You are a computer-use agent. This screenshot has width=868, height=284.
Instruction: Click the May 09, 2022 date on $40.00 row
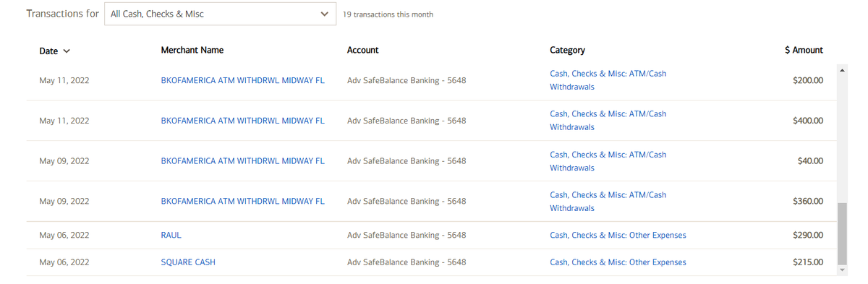[64, 161]
